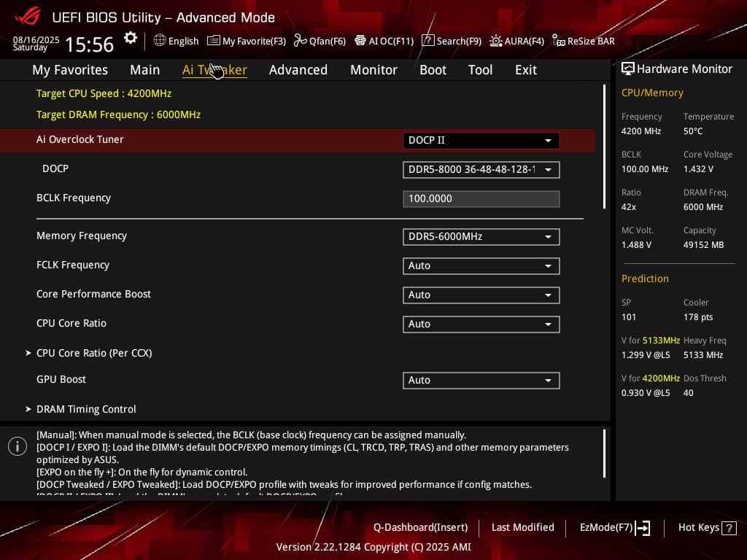The image size is (747, 560).
Task: Open Search(F9) question mark icon
Action: (x=427, y=41)
